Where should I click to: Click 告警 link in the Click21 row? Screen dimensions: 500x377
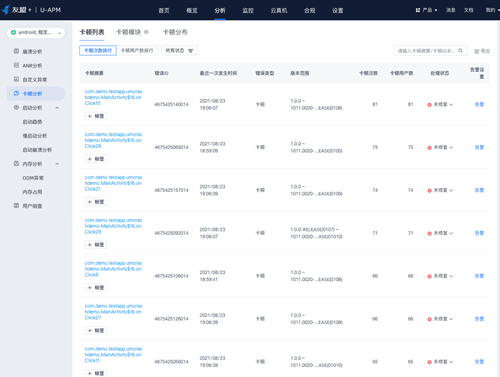(x=479, y=190)
